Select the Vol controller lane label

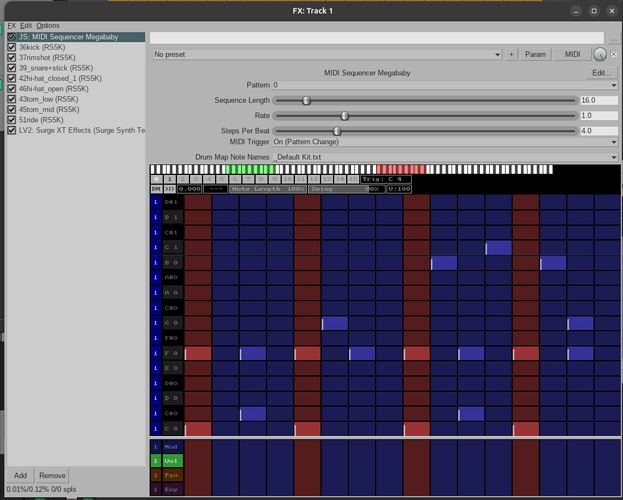171,460
